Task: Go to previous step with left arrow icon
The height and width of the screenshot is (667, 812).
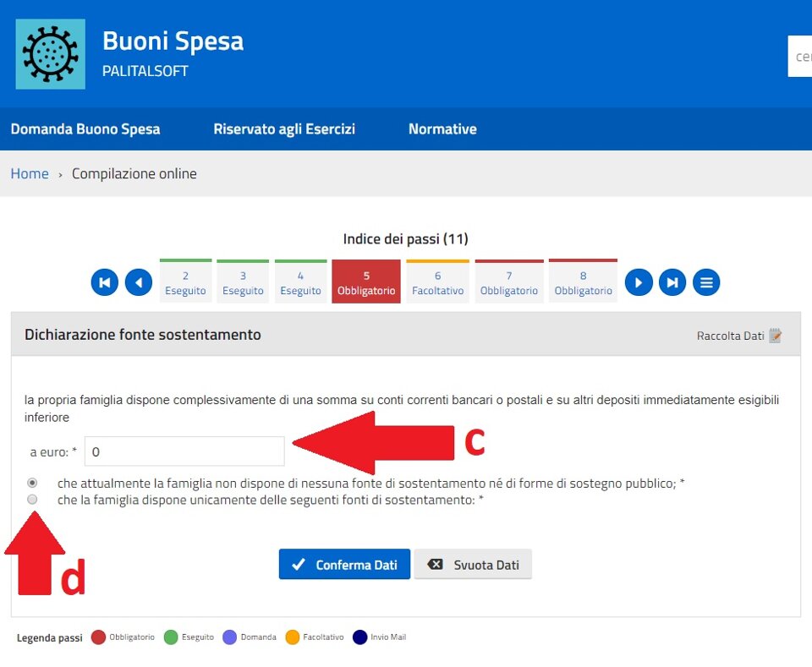Action: (x=139, y=282)
